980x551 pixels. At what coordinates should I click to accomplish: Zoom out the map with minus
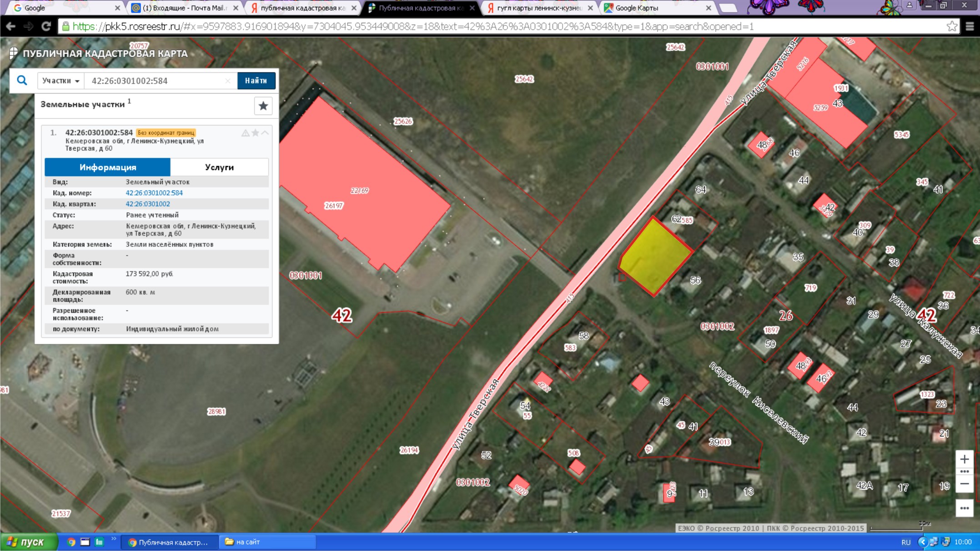[964, 484]
